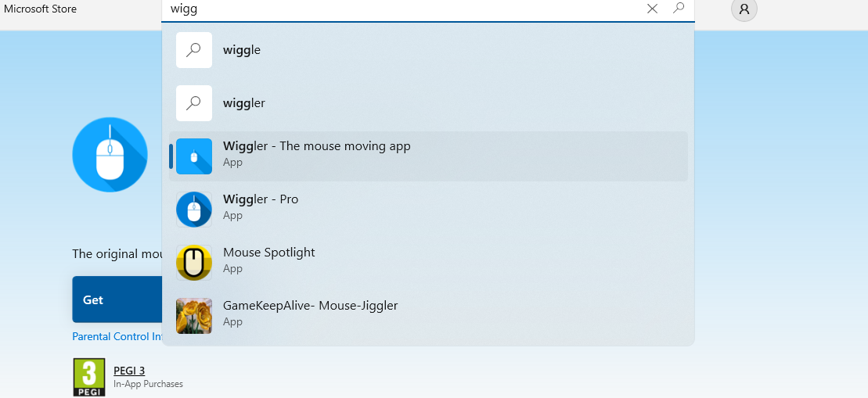Screen dimensions: 868x398
Task: Click the green PEGI 3 rating badge
Action: pyautogui.click(x=89, y=377)
